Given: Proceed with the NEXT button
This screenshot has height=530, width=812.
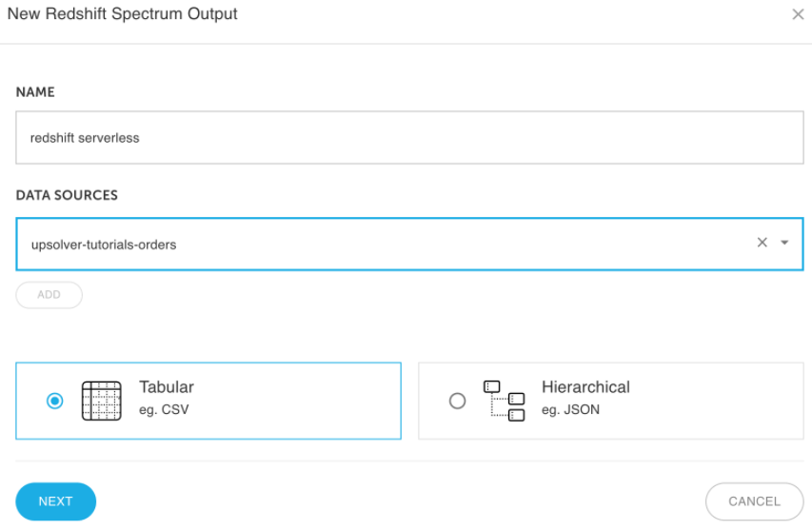Looking at the screenshot, I should point(56,501).
